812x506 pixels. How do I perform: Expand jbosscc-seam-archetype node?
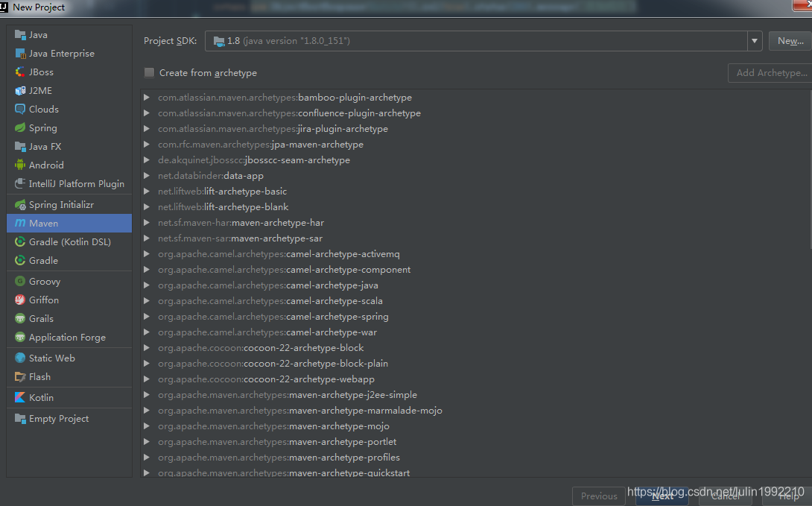pyautogui.click(x=147, y=160)
